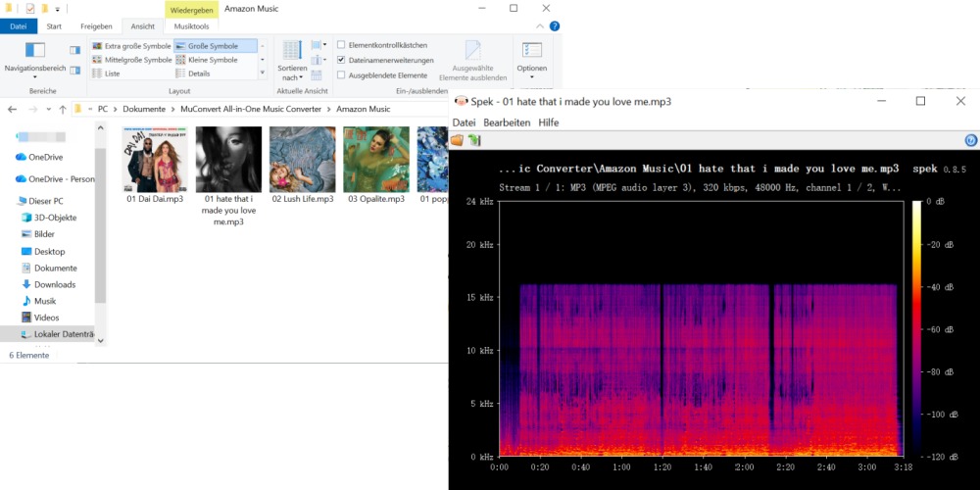Select 03 Opalite.mp3 file

[376, 165]
